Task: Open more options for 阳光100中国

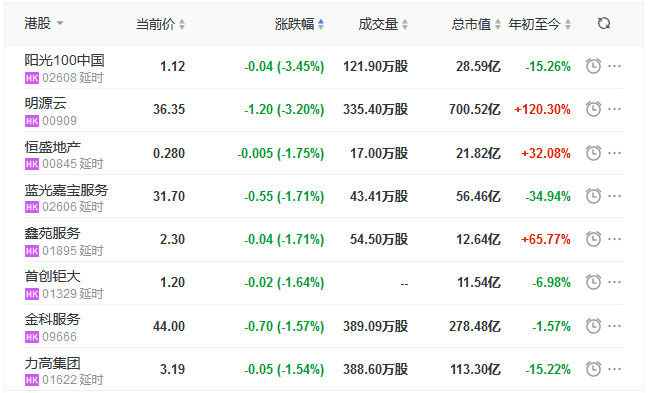Action: pyautogui.click(x=615, y=66)
